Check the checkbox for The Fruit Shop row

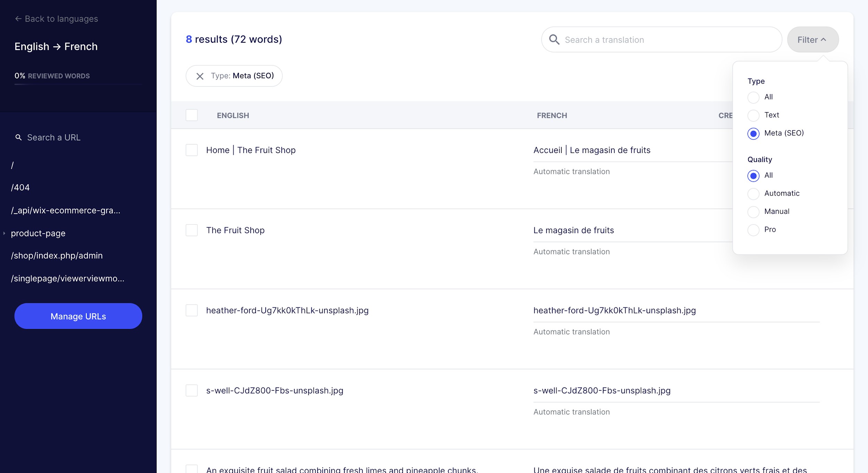click(x=192, y=230)
